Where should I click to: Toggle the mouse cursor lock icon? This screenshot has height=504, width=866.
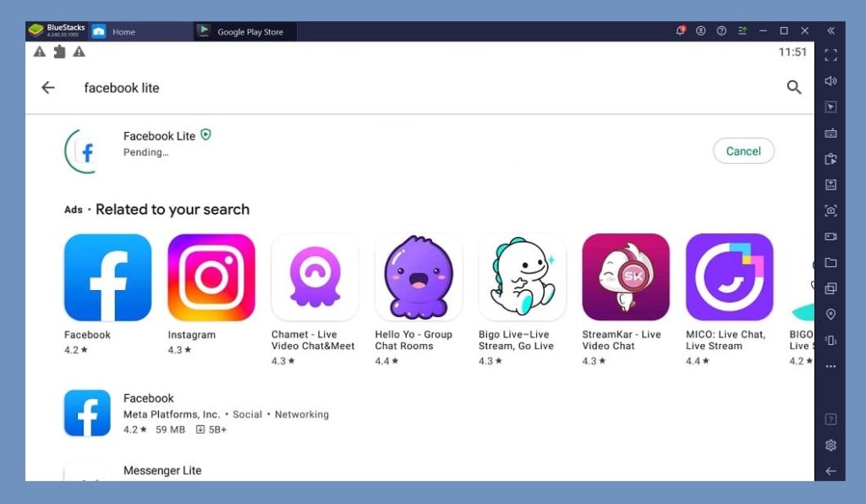(x=830, y=107)
